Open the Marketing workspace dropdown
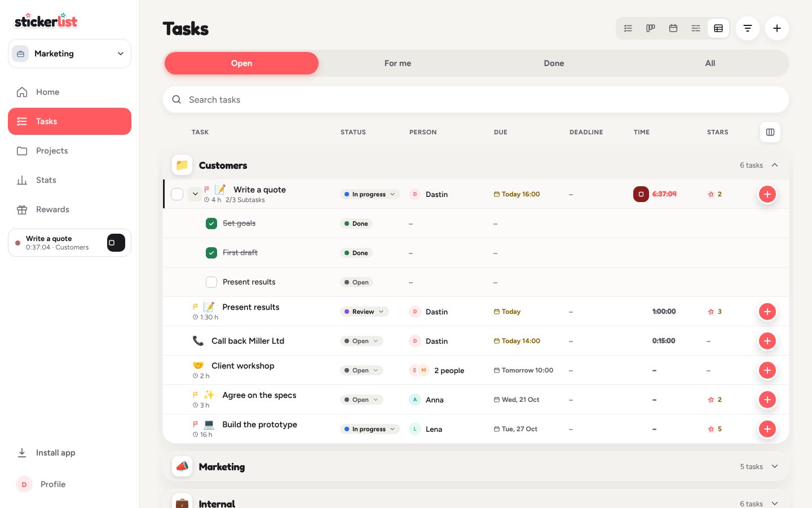812x508 pixels. point(69,54)
